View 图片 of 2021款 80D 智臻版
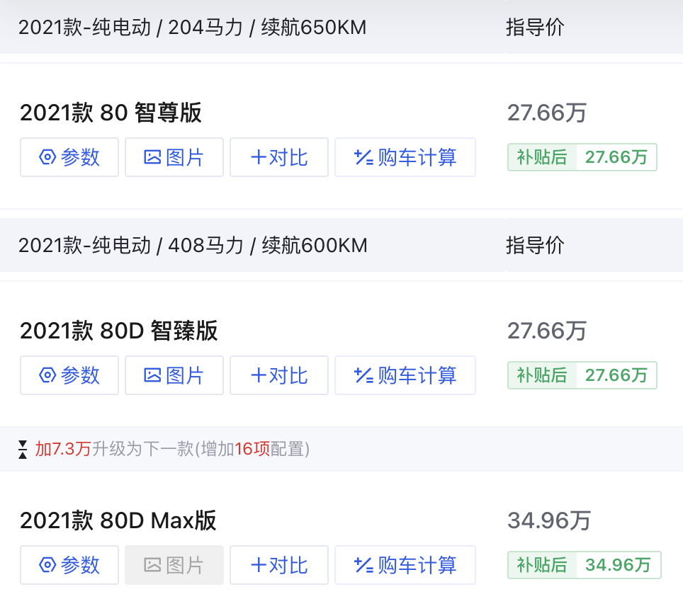 [x=174, y=375]
